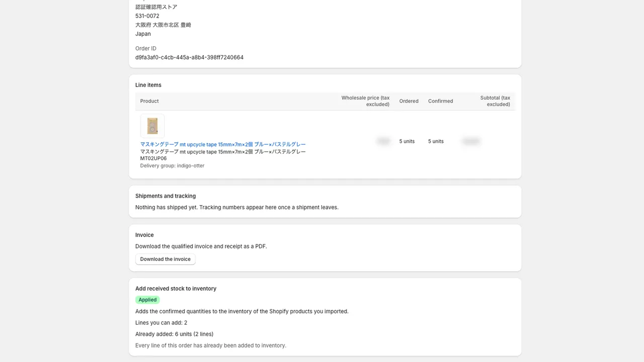Select the Ordered cell showing 5 units
This screenshot has width=644, height=362.
pos(407,141)
